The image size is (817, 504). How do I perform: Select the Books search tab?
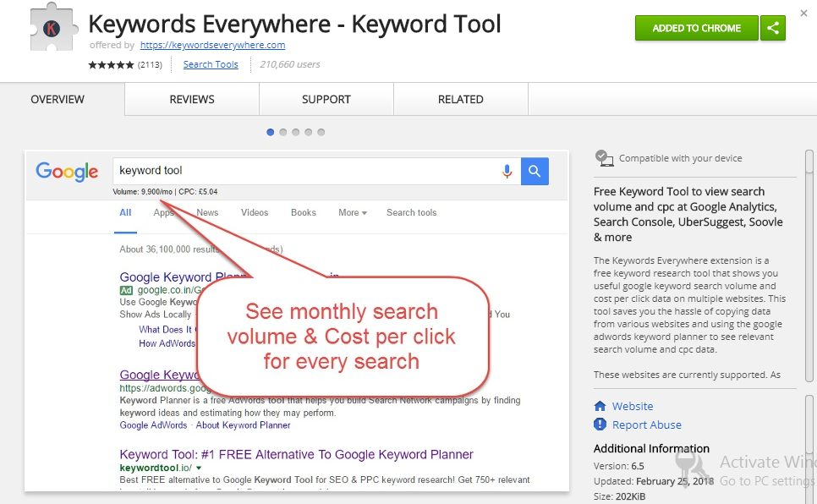pyautogui.click(x=304, y=212)
